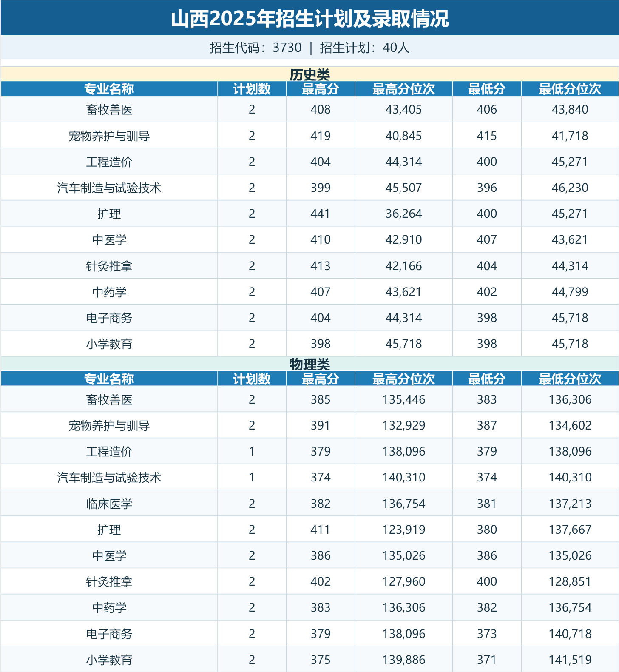Viewport: 619px width, 672px height.
Task: Select rank value 43,405
Action: [x=403, y=110]
